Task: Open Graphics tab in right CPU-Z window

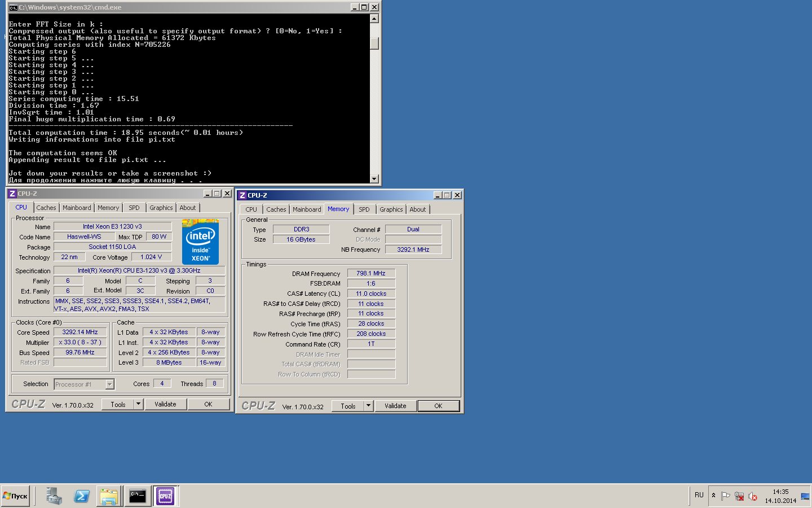Action: pyautogui.click(x=391, y=209)
